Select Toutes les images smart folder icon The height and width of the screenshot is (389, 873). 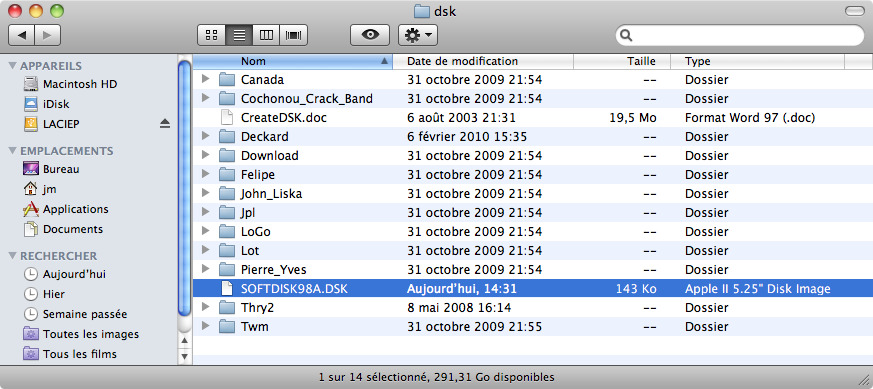(x=31, y=334)
